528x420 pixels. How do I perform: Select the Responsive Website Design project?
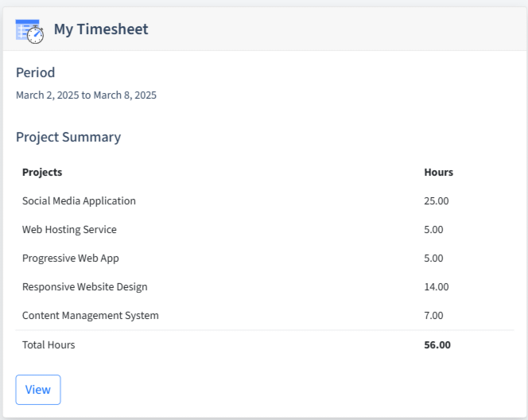85,287
